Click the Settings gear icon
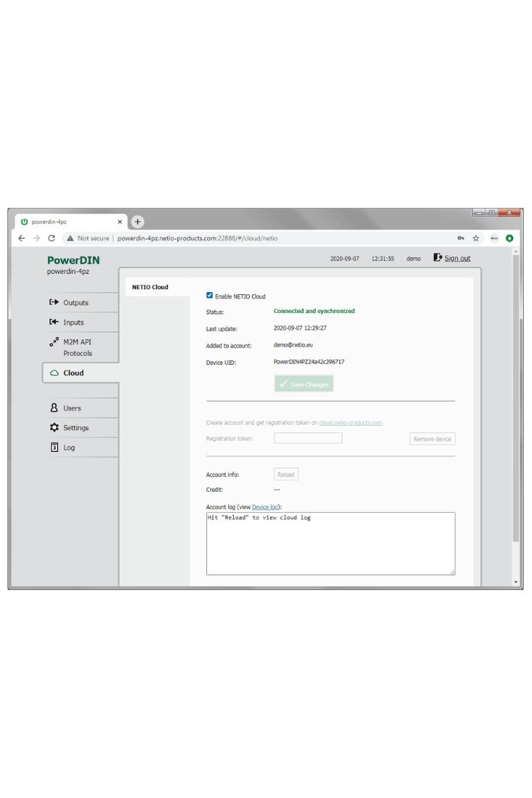 [53, 428]
